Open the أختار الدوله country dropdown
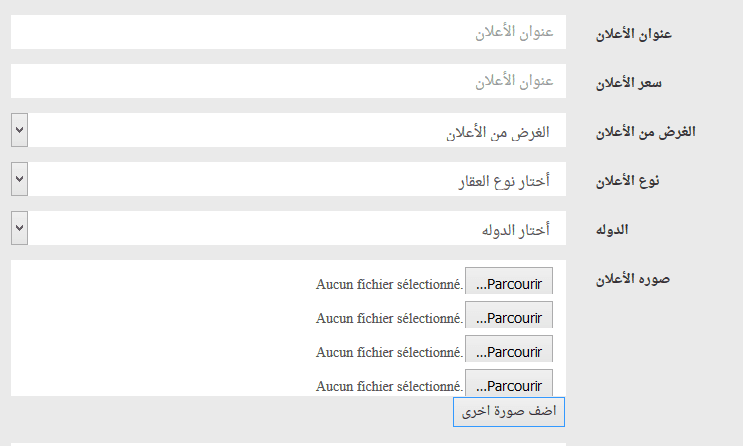 click(288, 228)
